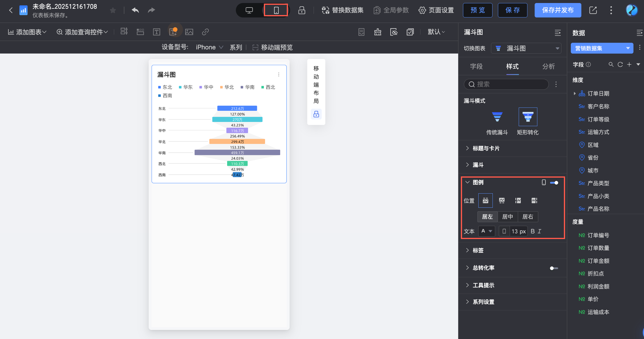This screenshot has width=644, height=339.
Task: Select 居中 legend alignment
Action: 508,217
